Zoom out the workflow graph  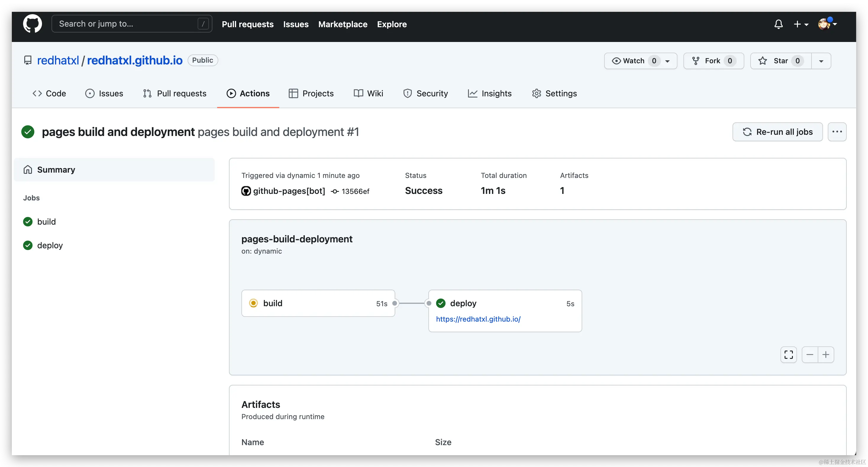point(810,355)
